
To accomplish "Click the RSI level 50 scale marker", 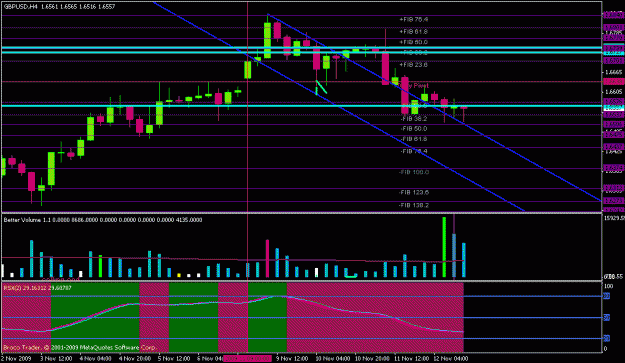I will pyautogui.click(x=607, y=318).
